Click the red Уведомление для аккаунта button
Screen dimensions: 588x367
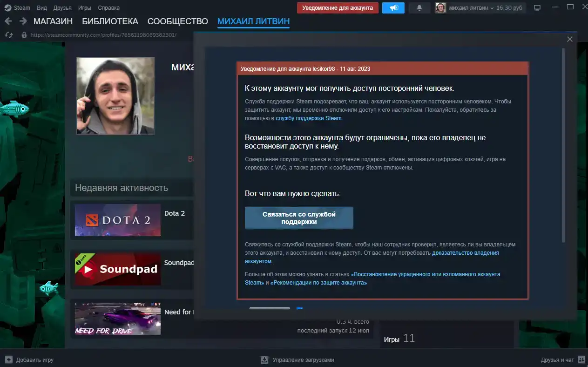(x=338, y=8)
